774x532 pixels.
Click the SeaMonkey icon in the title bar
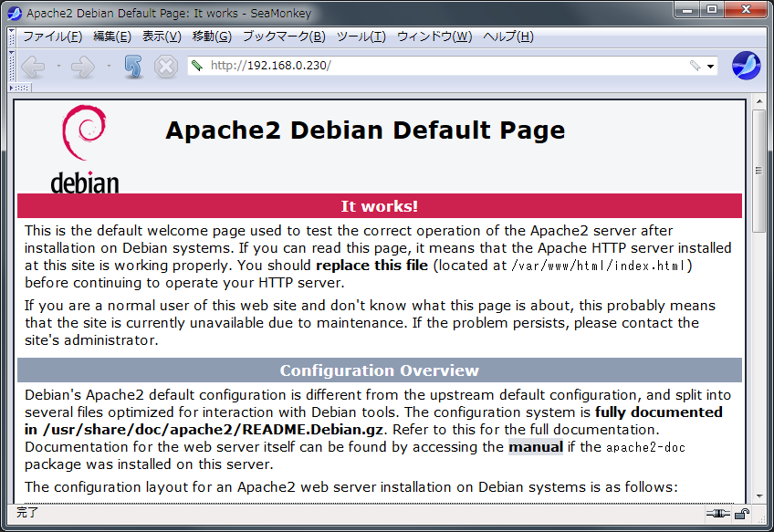(15, 14)
